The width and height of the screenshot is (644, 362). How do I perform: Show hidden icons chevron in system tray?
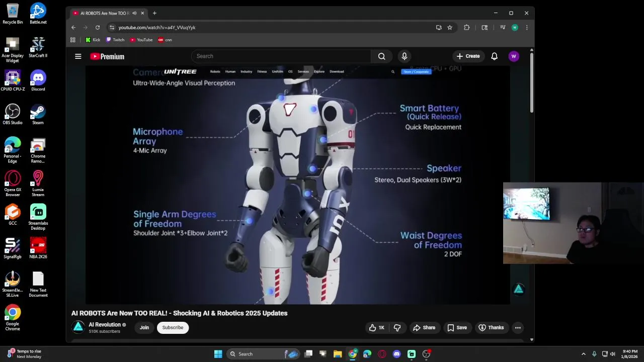click(x=583, y=354)
